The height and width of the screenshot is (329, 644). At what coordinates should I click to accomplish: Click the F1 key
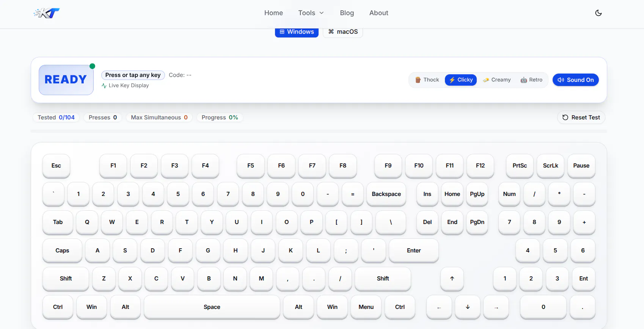(x=113, y=166)
